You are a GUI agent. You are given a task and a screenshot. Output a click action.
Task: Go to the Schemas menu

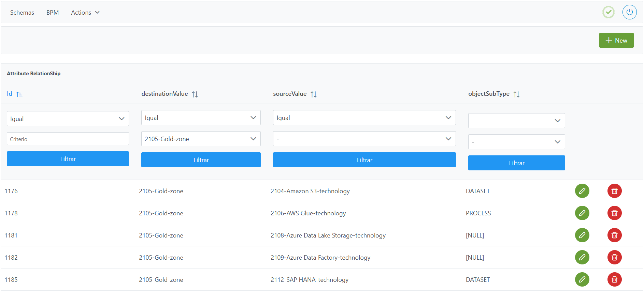[22, 13]
